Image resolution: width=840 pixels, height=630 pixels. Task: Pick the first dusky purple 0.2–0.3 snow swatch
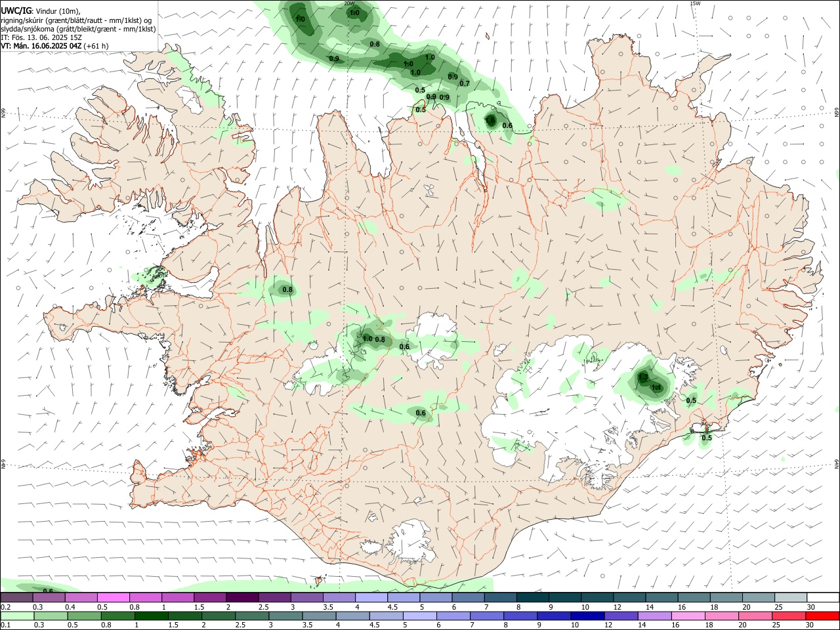(16, 597)
